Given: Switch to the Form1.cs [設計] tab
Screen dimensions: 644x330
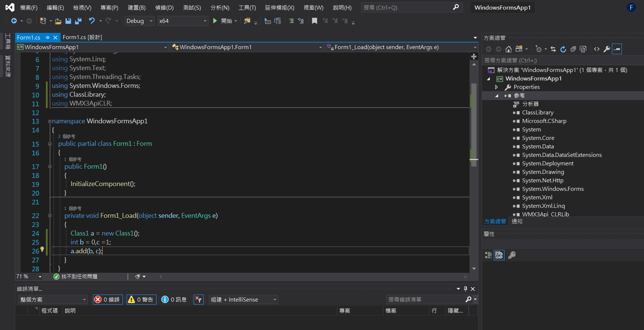Looking at the screenshot, I should tap(82, 37).
